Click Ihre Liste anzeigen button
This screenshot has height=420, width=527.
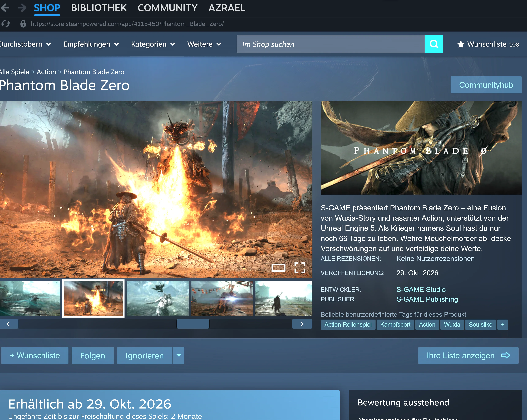coord(468,355)
